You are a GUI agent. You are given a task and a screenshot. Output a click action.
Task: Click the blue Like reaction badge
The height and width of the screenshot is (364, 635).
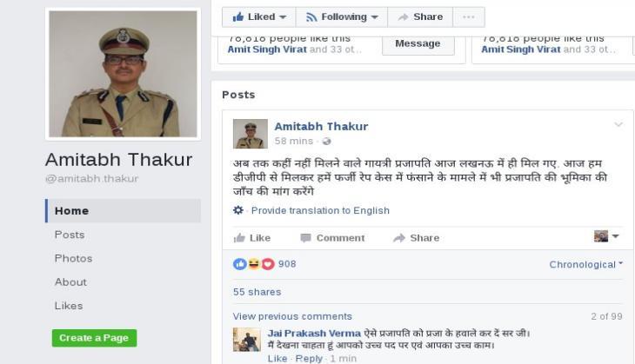coord(240,264)
